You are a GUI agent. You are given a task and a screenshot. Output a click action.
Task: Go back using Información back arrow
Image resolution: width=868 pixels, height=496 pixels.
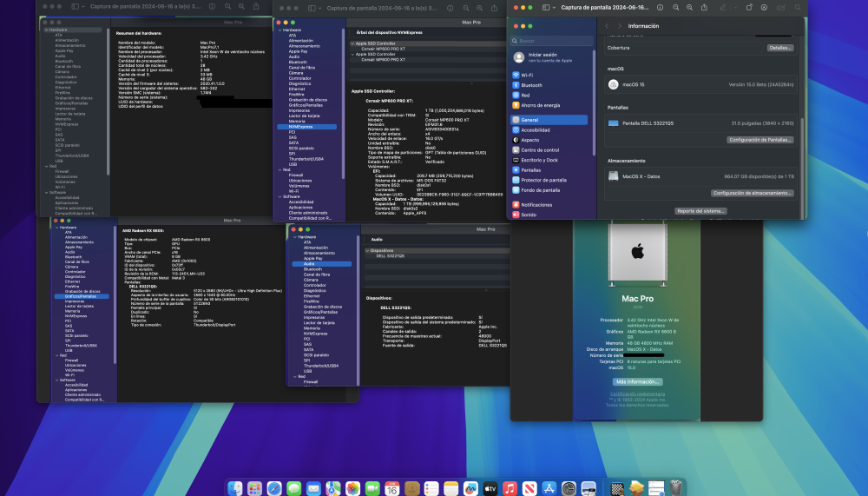(x=608, y=26)
